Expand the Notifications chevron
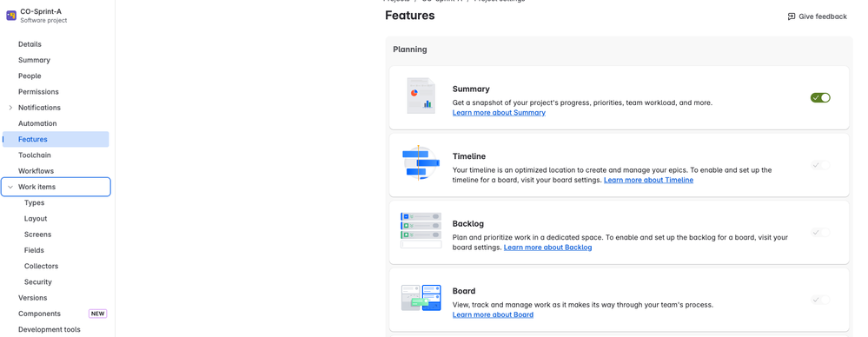 click(10, 108)
